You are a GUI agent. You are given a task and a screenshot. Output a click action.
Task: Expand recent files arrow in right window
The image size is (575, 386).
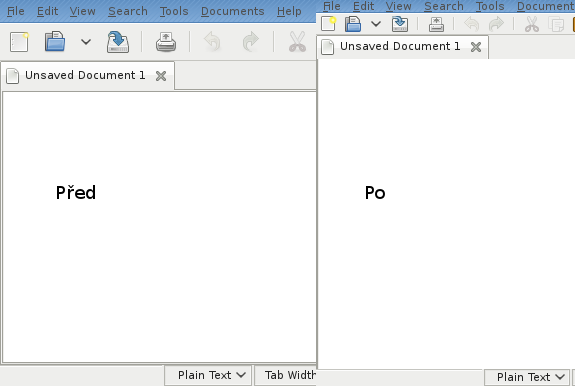(376, 24)
